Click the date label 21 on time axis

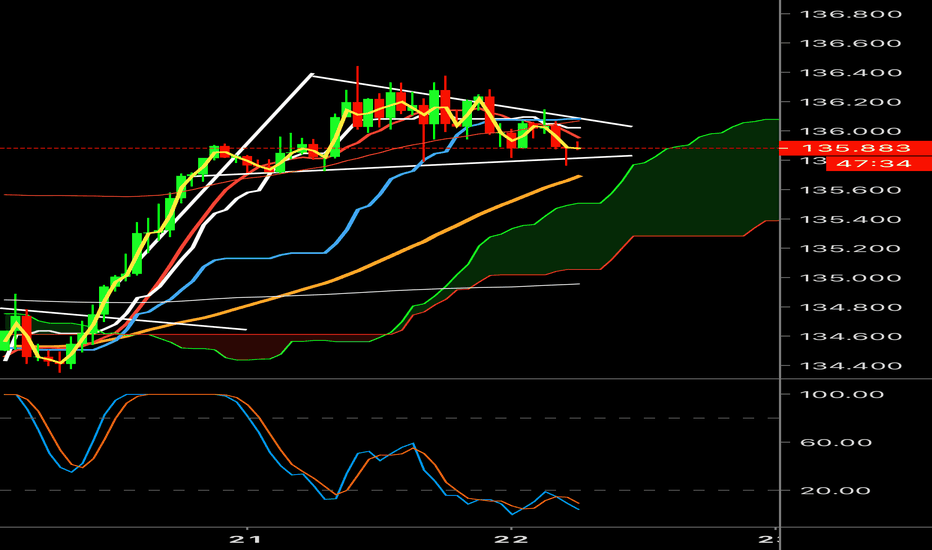click(x=245, y=540)
